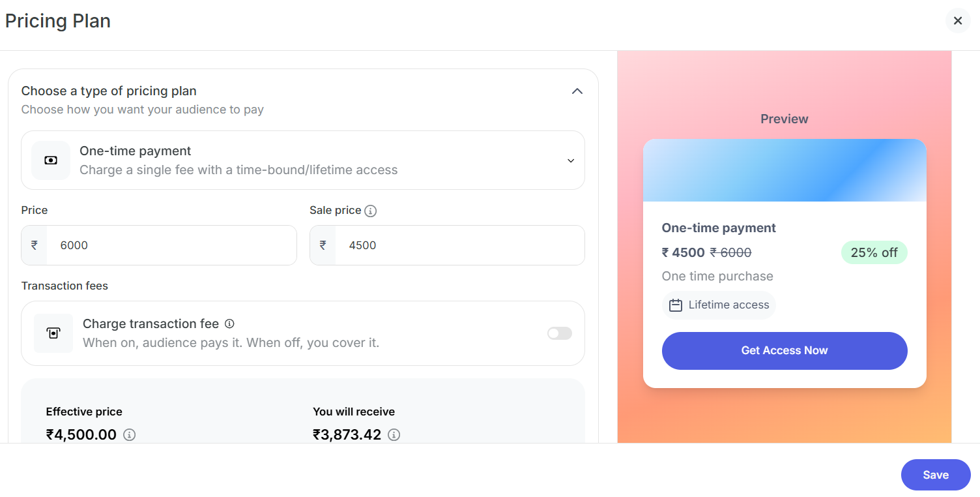Click the Sale price info icon

(371, 211)
